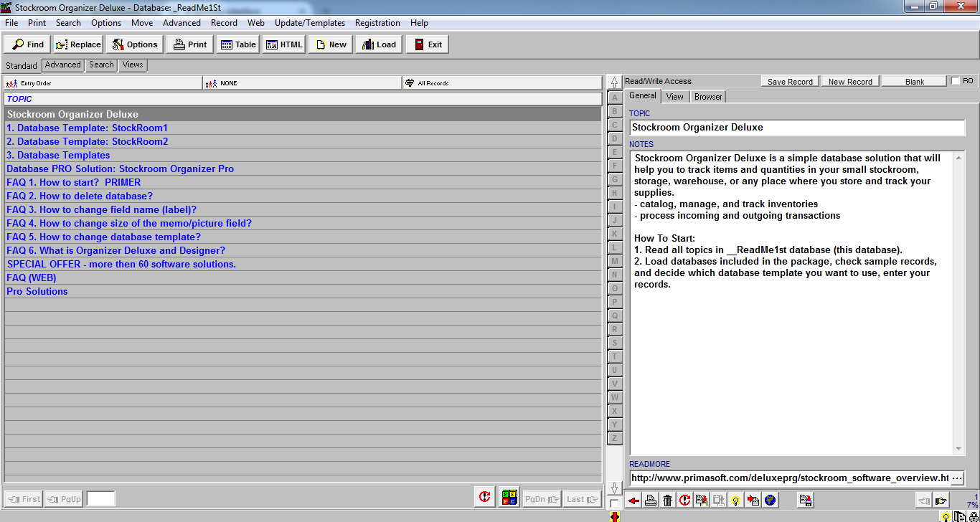Screen dimensions: 980x522
Task: Select 'SPECIAL OFFER - more then 60 software solutions.'
Action: click(x=303, y=264)
